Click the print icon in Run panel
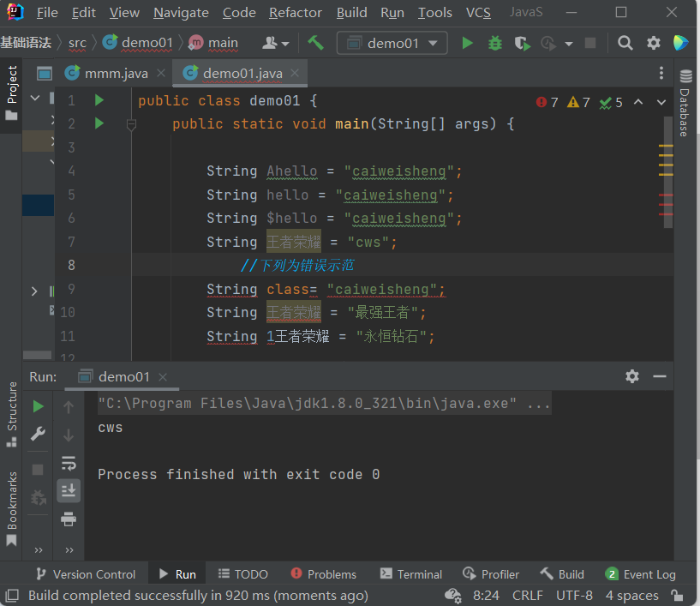 [x=69, y=519]
